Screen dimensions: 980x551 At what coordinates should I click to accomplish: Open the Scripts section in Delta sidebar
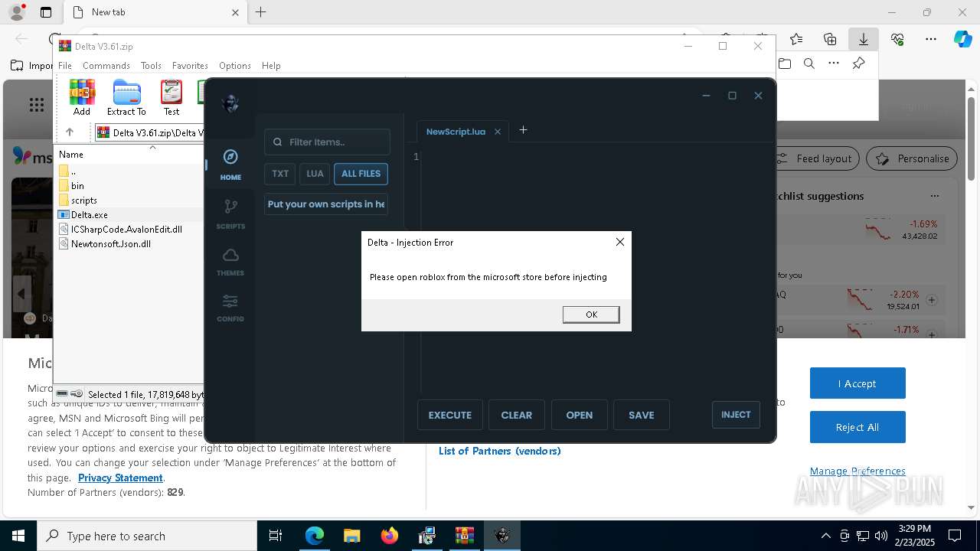(x=230, y=214)
